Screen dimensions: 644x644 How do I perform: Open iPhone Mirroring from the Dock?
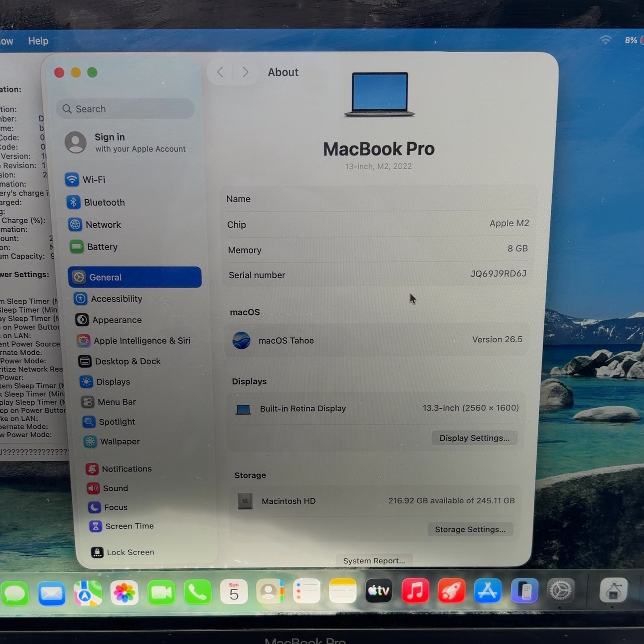[x=524, y=591]
